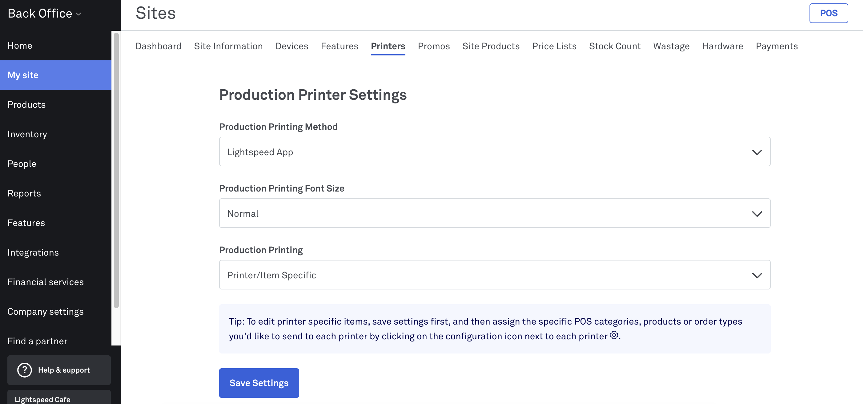Select Products in the sidebar

pyautogui.click(x=26, y=104)
